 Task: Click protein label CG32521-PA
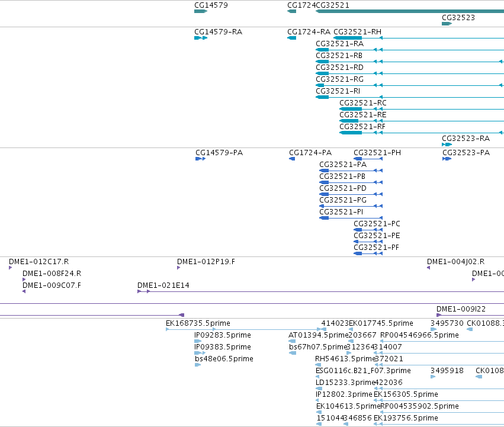coord(343,165)
